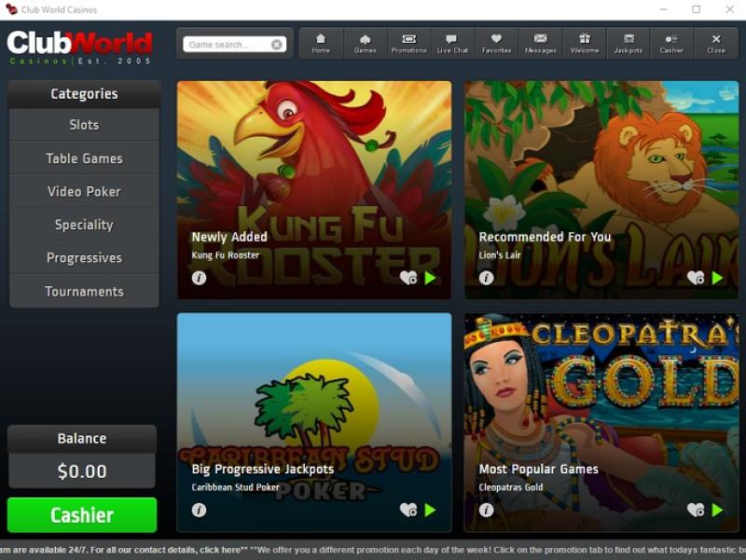Image resolution: width=746 pixels, height=560 pixels.
Task: Choose Video Poker category
Action: pyautogui.click(x=84, y=192)
